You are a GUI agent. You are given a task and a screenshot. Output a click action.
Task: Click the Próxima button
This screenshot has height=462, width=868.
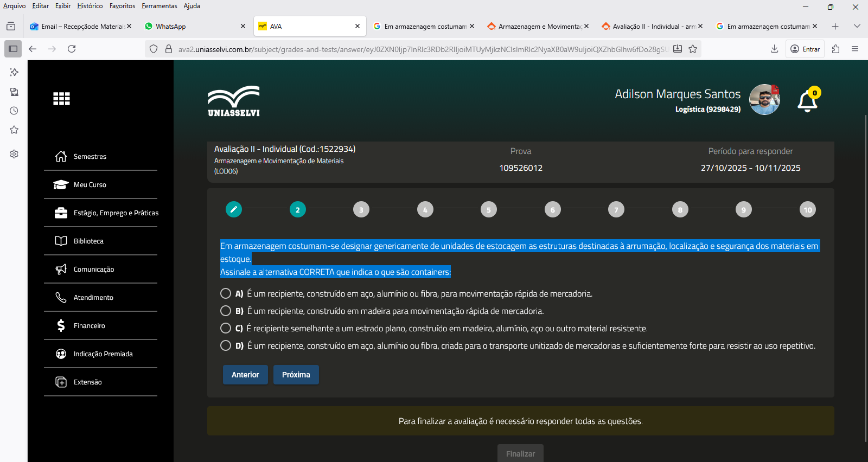(296, 375)
